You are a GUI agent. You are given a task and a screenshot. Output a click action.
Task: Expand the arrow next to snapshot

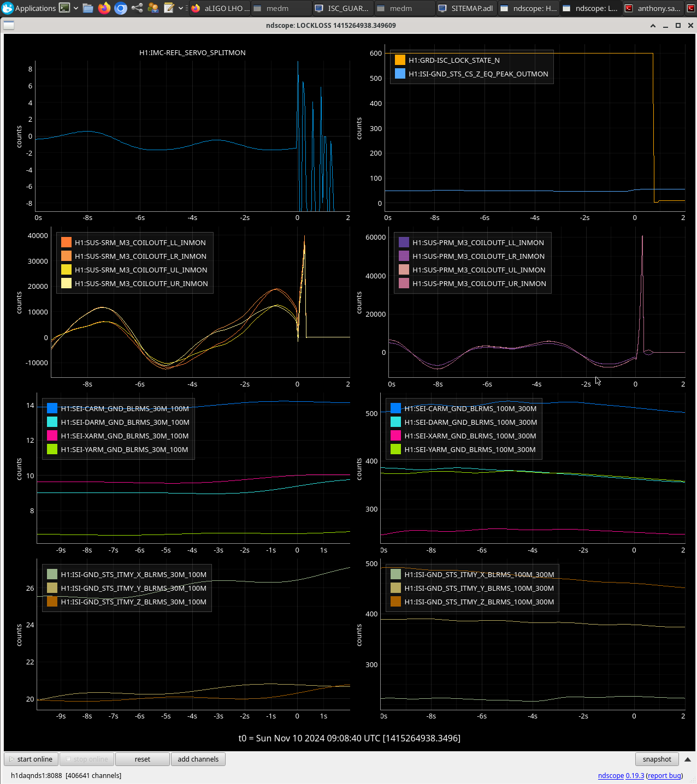click(x=688, y=759)
